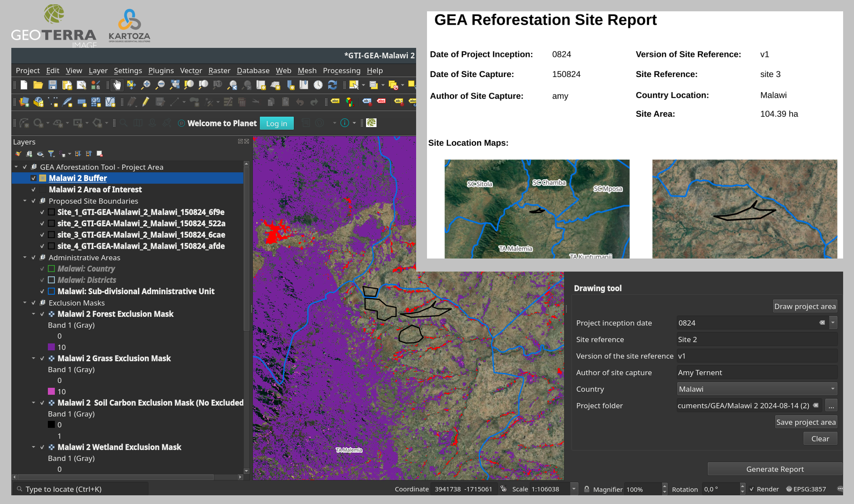Open the Processing menu
Image resolution: width=854 pixels, height=504 pixels.
coord(342,71)
